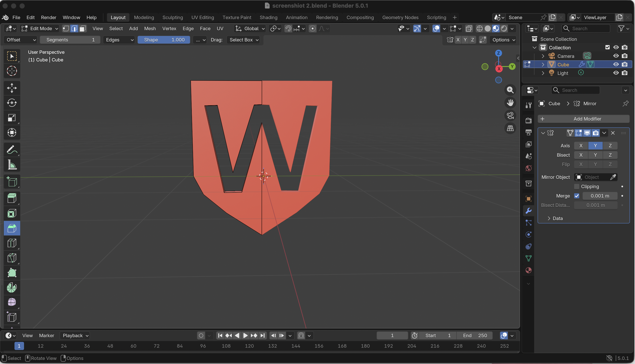Open the Edit Mode dropdown

[x=40, y=28]
